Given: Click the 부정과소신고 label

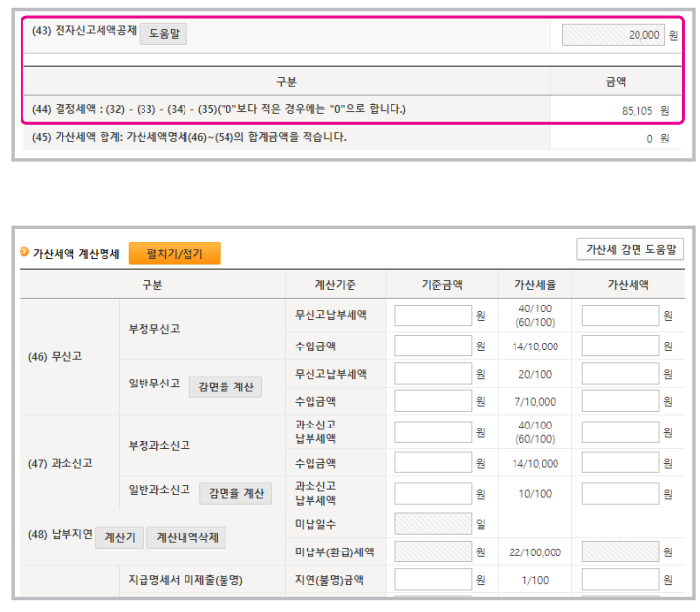Looking at the screenshot, I should coord(159,445).
